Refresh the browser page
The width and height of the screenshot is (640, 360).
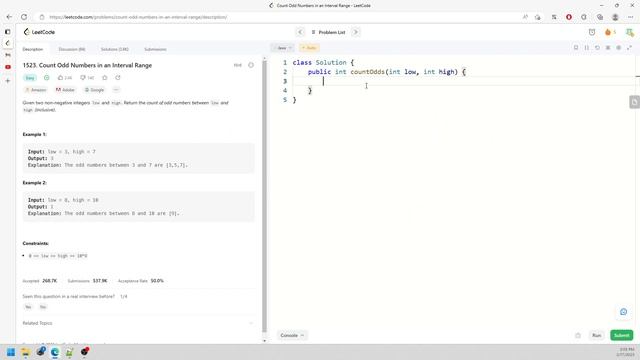24,17
